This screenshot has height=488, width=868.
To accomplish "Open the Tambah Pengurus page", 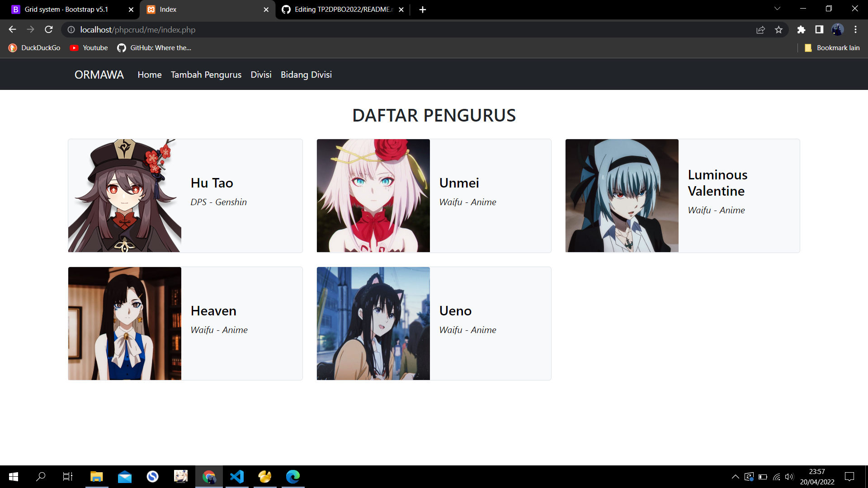I will tap(206, 75).
